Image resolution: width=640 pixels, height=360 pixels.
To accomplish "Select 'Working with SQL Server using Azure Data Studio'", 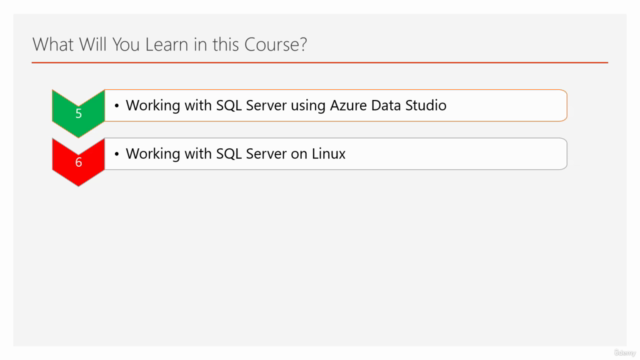I will pyautogui.click(x=286, y=105).
